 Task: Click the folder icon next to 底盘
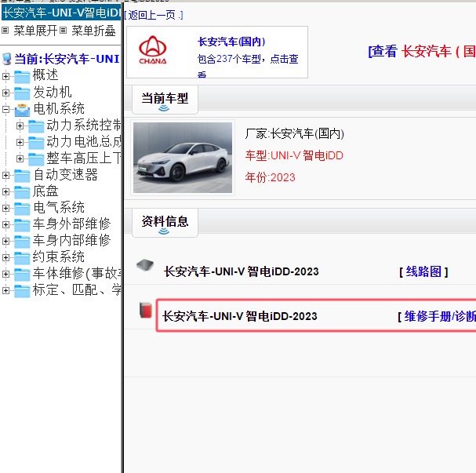coord(22,191)
